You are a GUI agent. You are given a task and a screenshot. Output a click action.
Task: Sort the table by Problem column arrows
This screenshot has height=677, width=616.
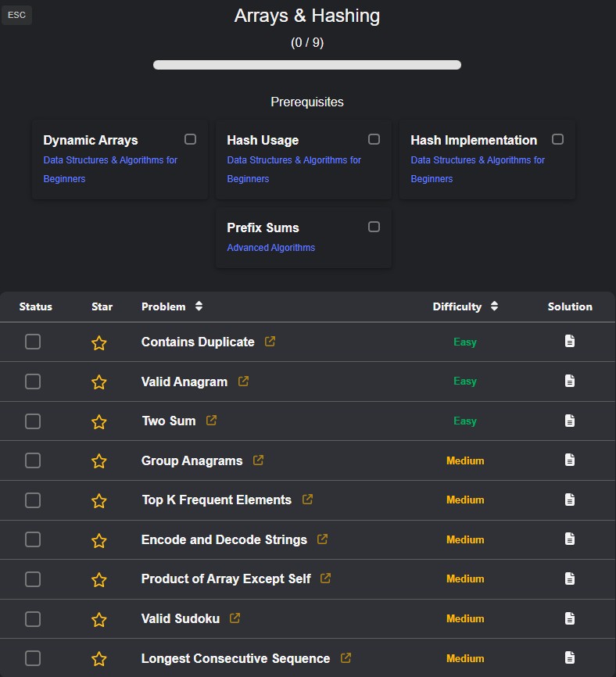(199, 306)
